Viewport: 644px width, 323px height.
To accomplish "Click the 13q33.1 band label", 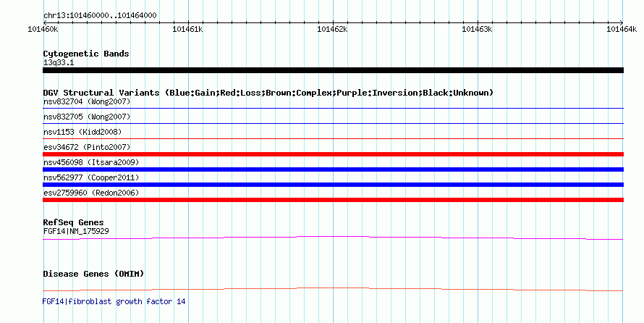I will 59,63.
